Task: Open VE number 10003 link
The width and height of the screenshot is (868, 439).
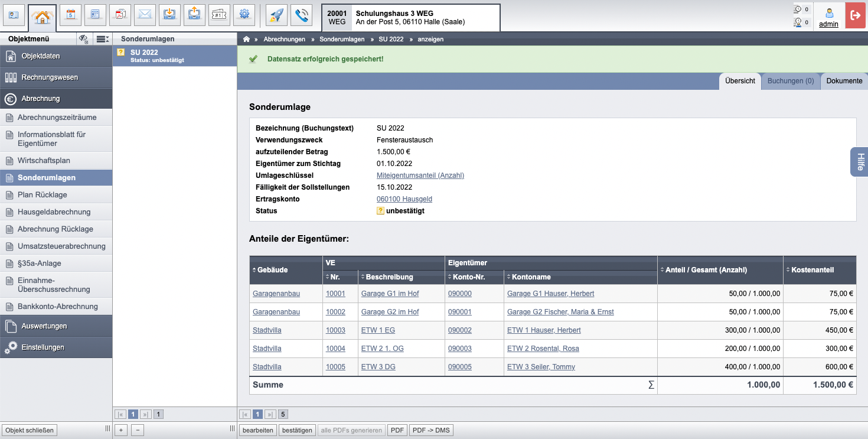Action: click(x=335, y=330)
